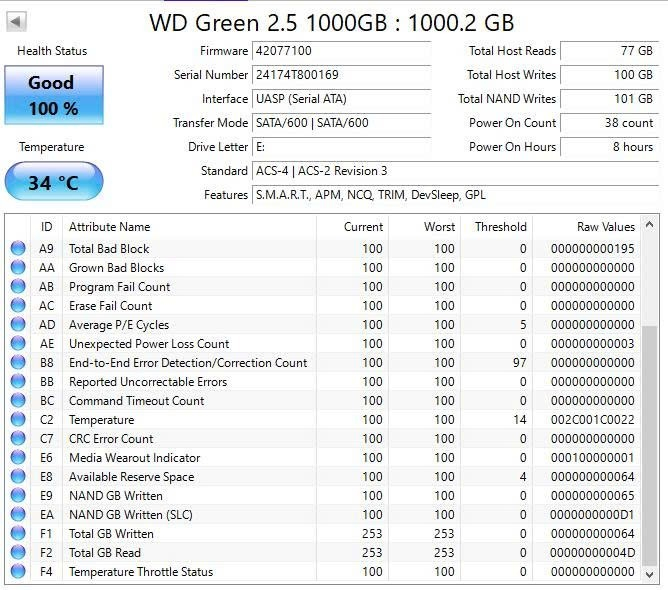The image size is (668, 590).
Task: Click raw value 0000000000D1
Action: [593, 515]
